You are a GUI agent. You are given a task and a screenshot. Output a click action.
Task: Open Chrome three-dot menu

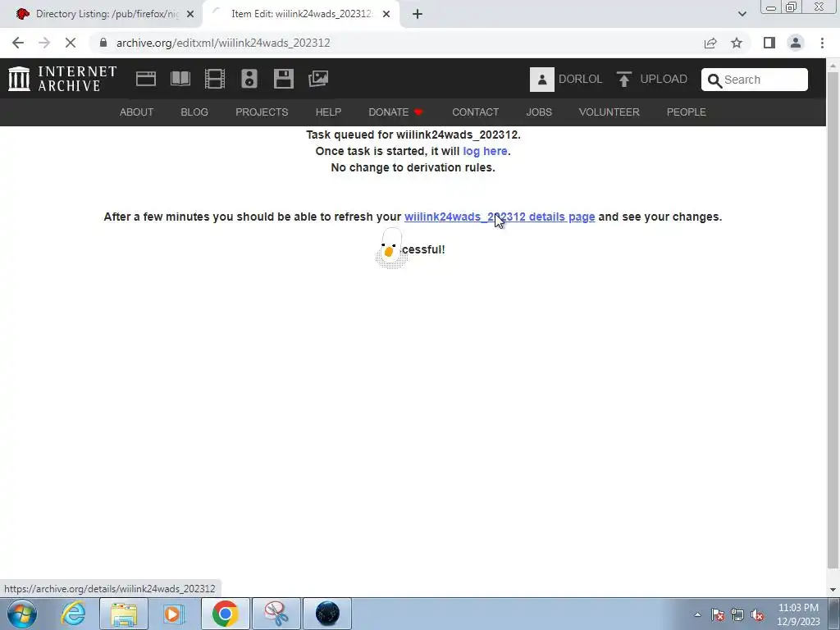coord(822,43)
